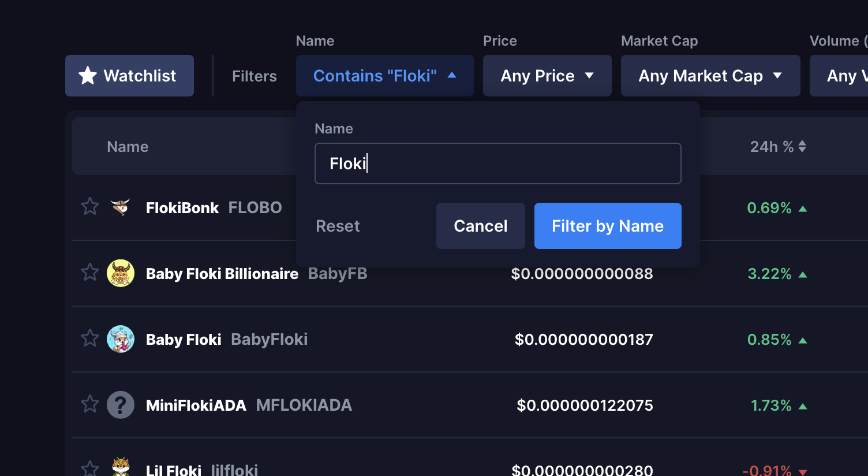This screenshot has width=868, height=476.
Task: Click the Baby Floki Billionaire coin logo
Action: (x=121, y=273)
